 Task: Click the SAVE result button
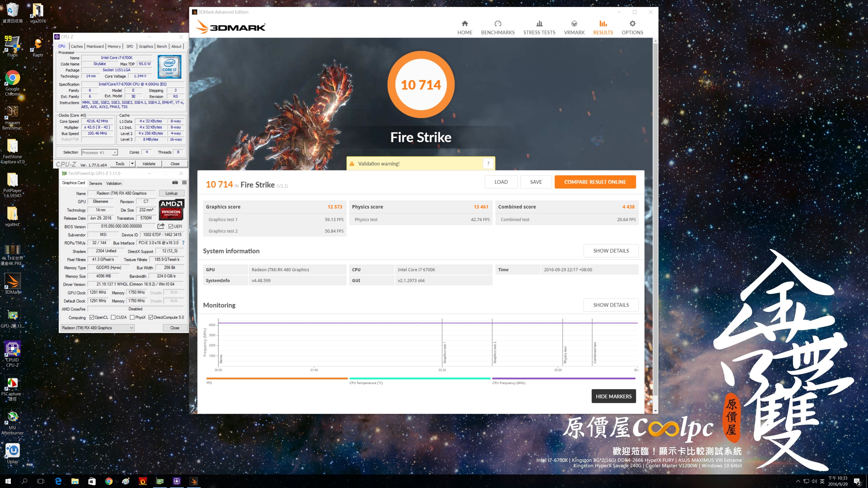[x=536, y=182]
